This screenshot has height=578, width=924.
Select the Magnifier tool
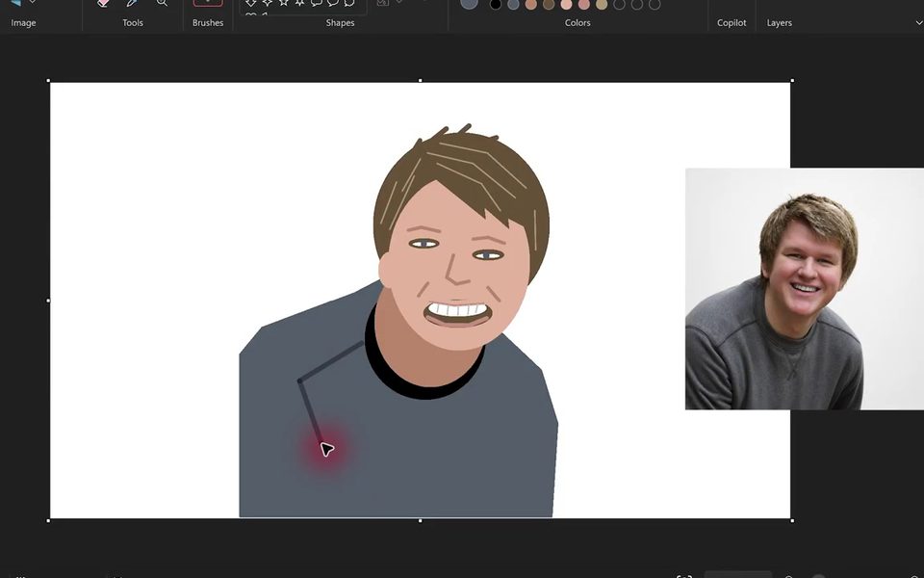162,3
